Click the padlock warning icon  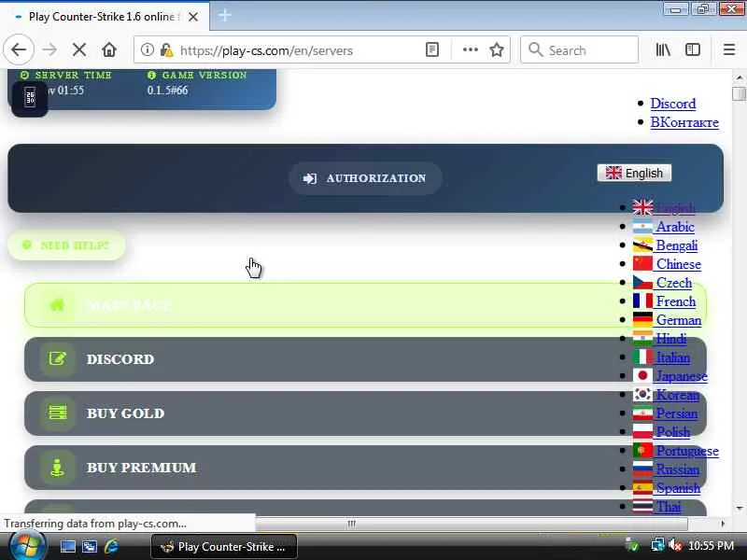click(x=167, y=50)
